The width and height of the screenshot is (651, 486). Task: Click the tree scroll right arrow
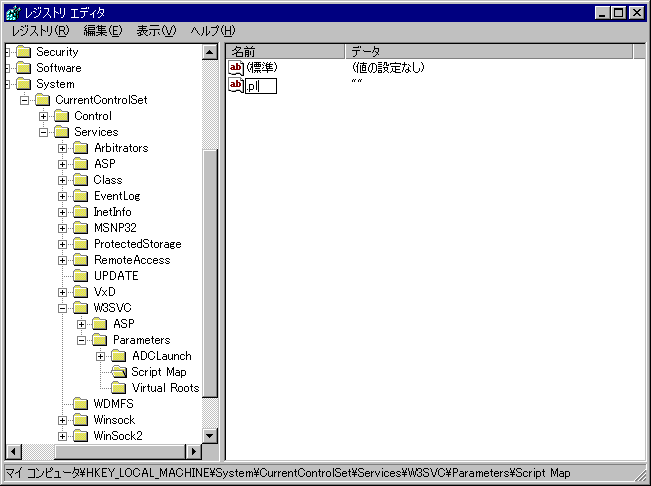pyautogui.click(x=194, y=452)
